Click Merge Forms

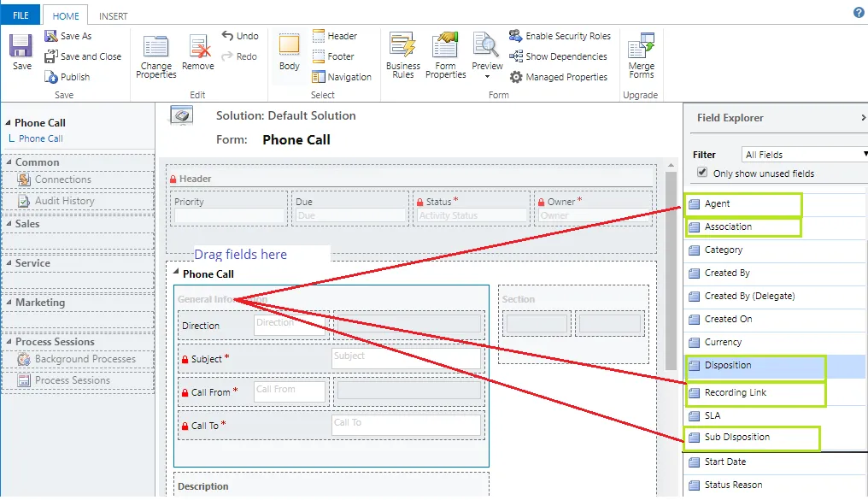[x=641, y=55]
